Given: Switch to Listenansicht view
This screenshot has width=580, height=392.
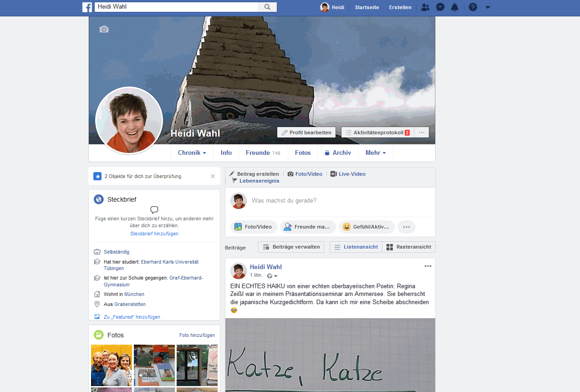Looking at the screenshot, I should click(x=356, y=247).
